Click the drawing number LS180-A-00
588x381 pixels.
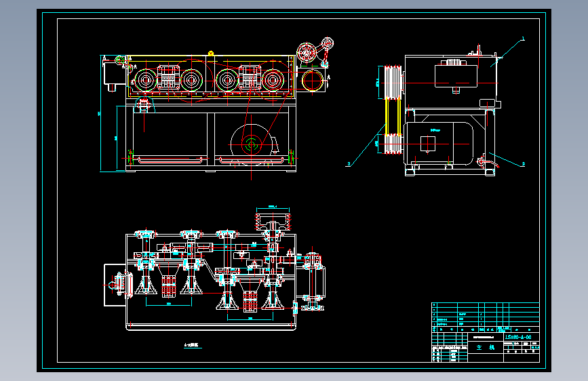coord(518,337)
